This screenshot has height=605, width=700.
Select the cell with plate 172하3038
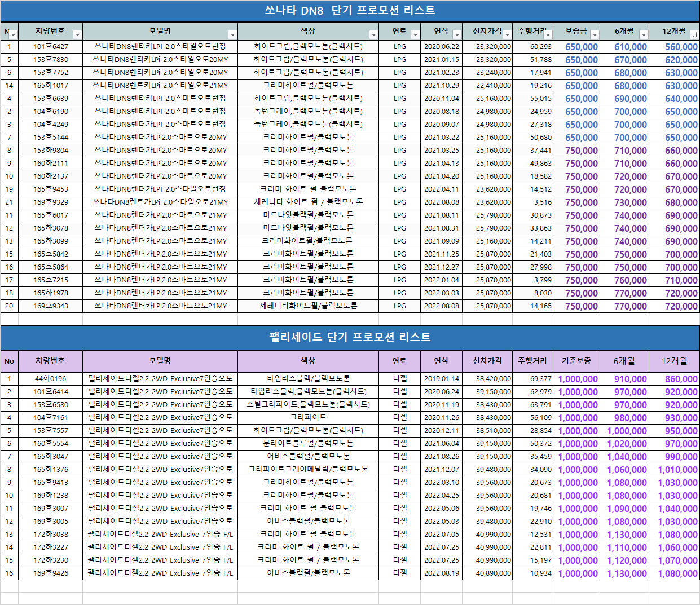tap(50, 535)
